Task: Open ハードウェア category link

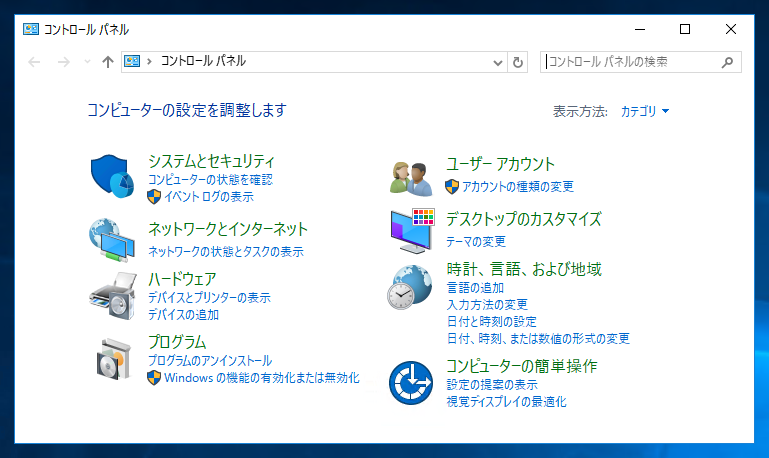Action: 182,279
